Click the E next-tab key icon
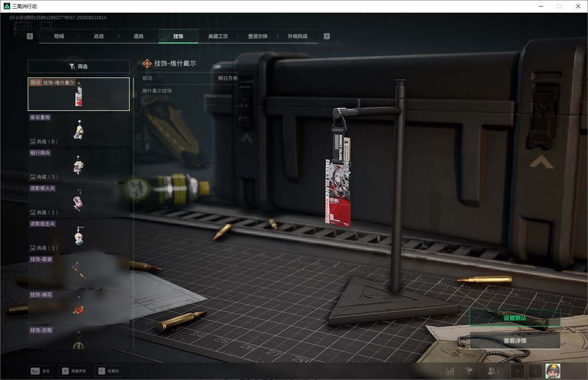Viewport: 588px width, 380px height. (x=327, y=36)
